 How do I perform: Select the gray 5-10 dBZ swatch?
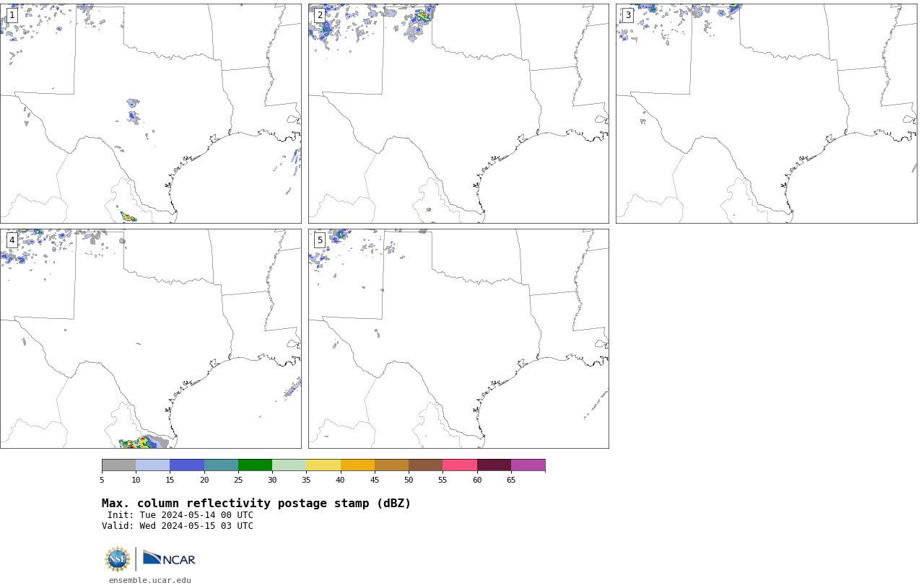pos(118,465)
